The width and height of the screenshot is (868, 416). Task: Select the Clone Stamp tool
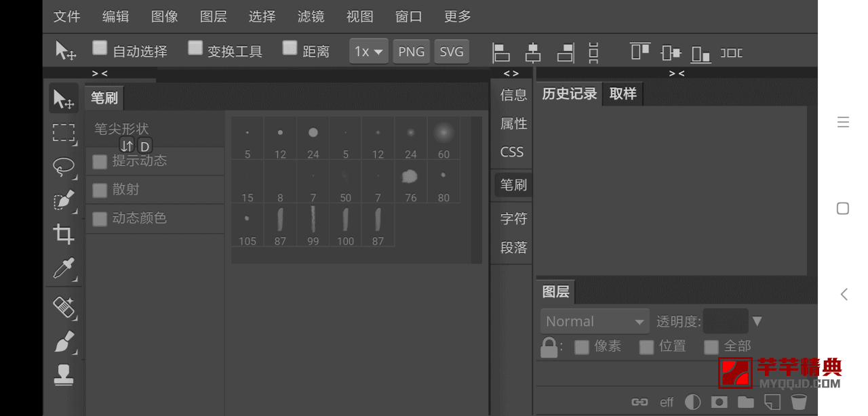pyautogui.click(x=64, y=375)
